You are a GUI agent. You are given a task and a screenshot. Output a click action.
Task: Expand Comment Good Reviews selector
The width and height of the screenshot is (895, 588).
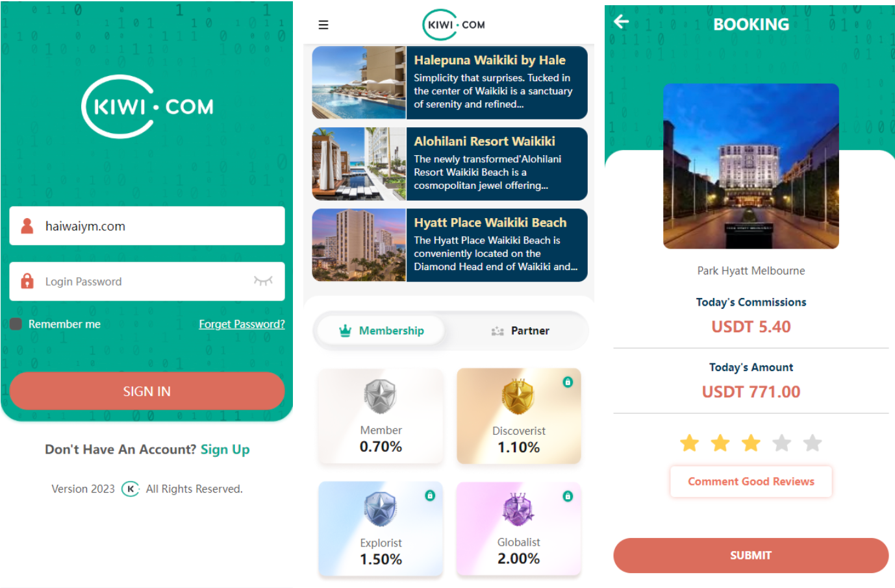751,482
